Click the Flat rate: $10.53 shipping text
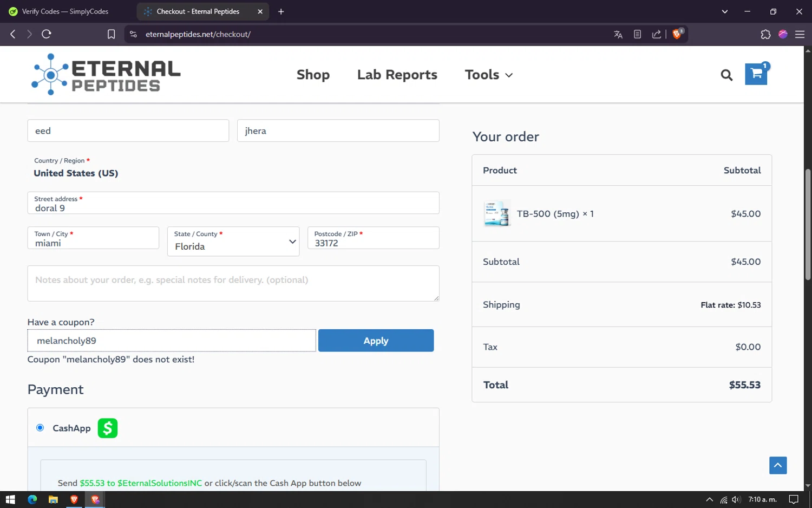 click(x=731, y=305)
